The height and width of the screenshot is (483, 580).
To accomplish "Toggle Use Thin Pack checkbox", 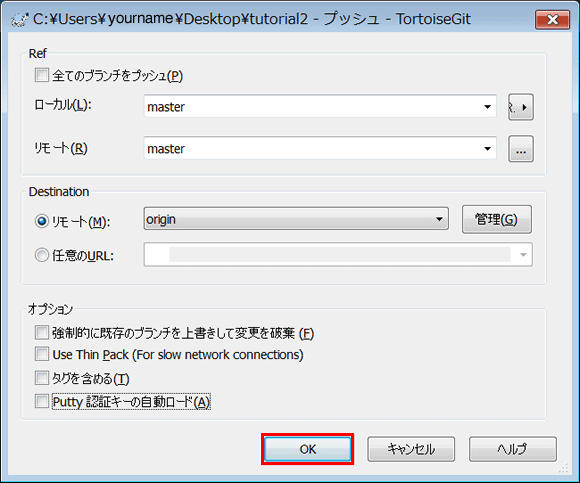I will [42, 354].
